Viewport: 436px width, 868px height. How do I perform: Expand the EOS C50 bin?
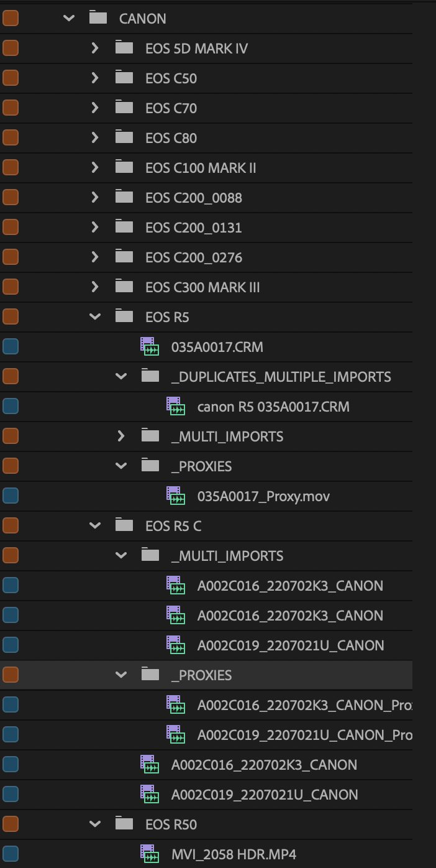coord(94,78)
